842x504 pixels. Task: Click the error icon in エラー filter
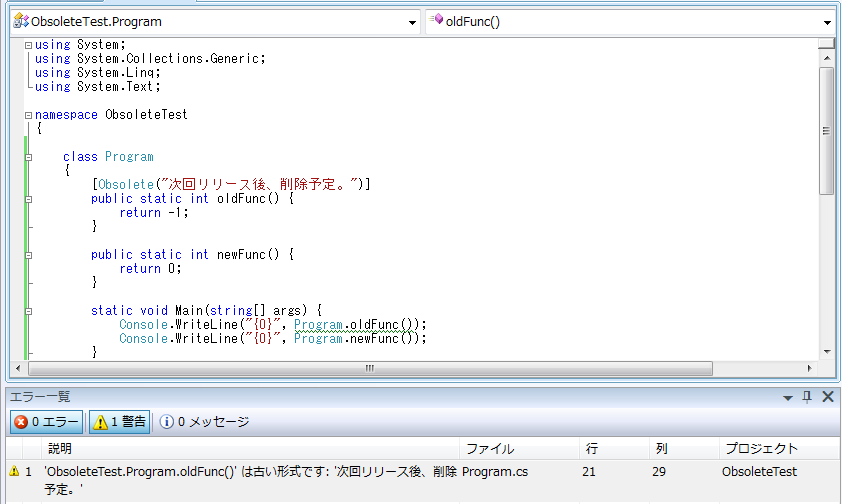[x=21, y=422]
